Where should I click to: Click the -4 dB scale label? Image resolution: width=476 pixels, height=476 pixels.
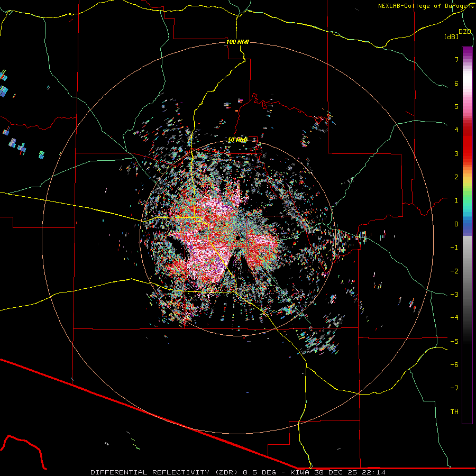454,318
